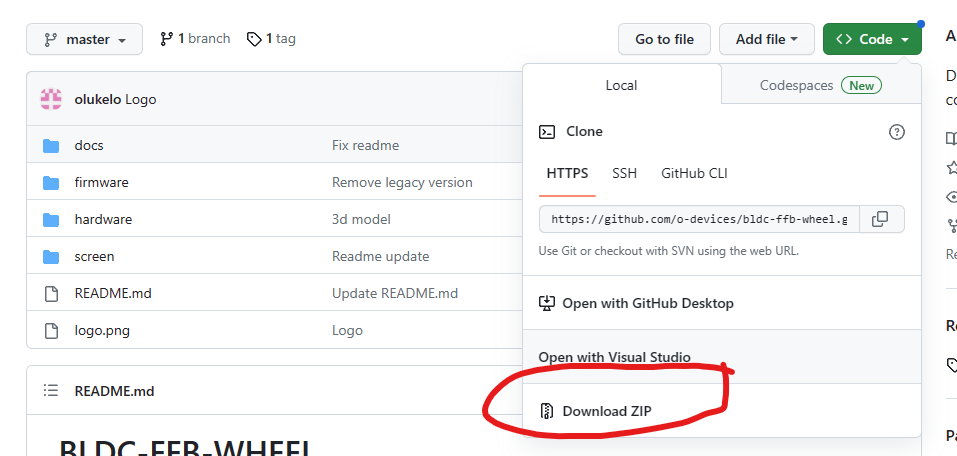Select the HTTPS clone tab
The width and height of the screenshot is (957, 456).
click(567, 173)
